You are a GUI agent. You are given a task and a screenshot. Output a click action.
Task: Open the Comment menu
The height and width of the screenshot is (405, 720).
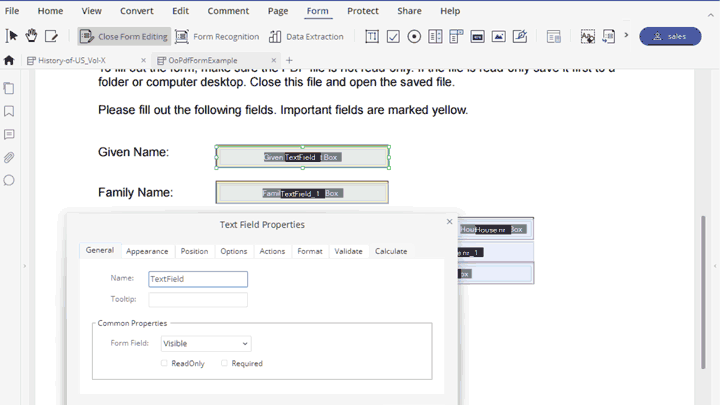tap(228, 11)
